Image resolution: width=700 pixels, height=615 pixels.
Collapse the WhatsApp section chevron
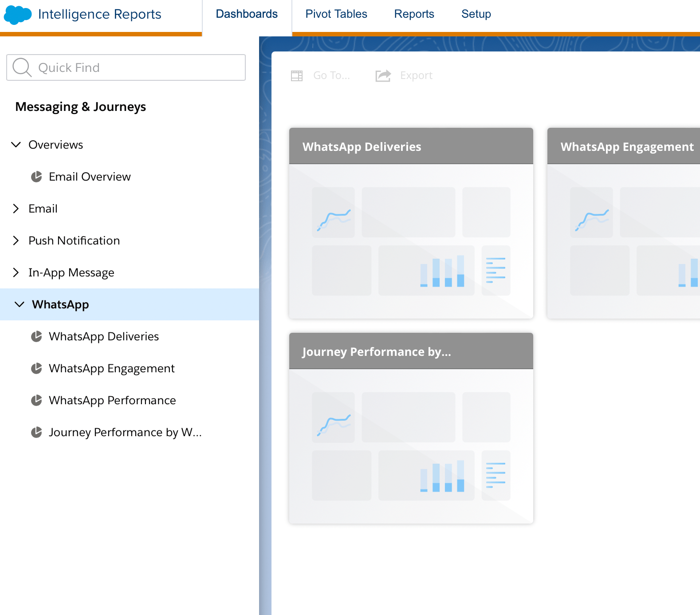[20, 304]
